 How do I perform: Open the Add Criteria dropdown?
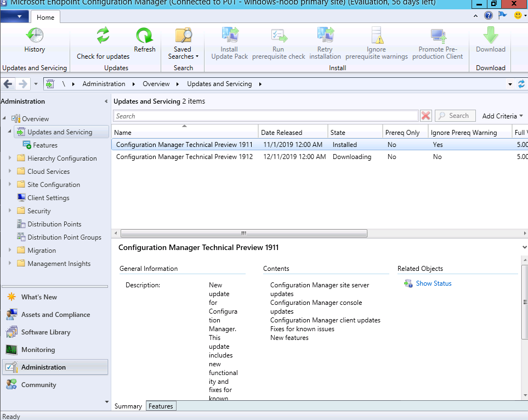tap(502, 116)
